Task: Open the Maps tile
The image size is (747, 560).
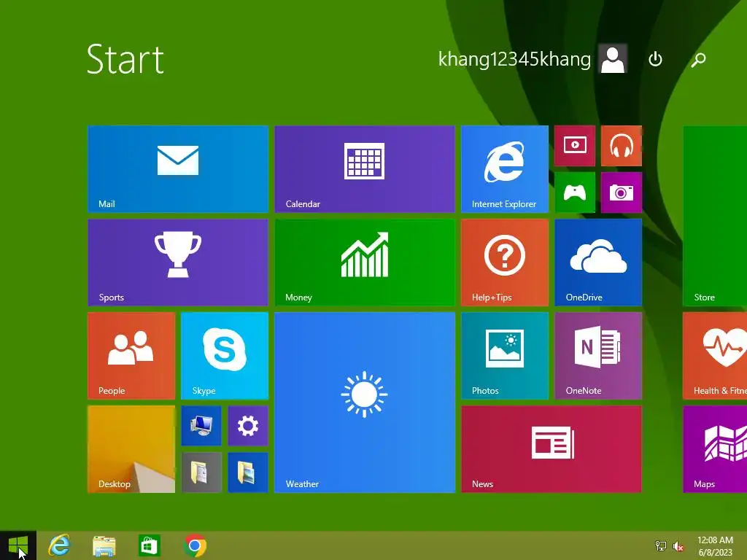Action: 715,449
